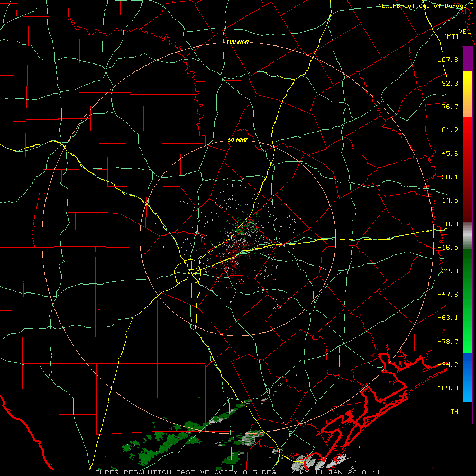This screenshot has height=476, width=476.
Task: Click the "100 NMI" range ring label
Action: [x=237, y=42]
